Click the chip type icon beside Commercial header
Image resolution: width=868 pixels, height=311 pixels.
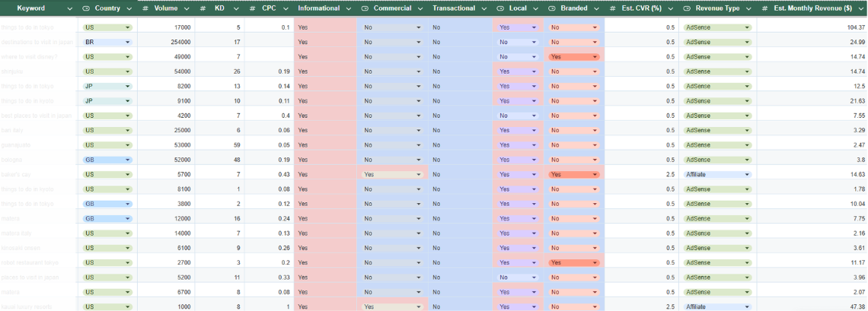click(365, 8)
